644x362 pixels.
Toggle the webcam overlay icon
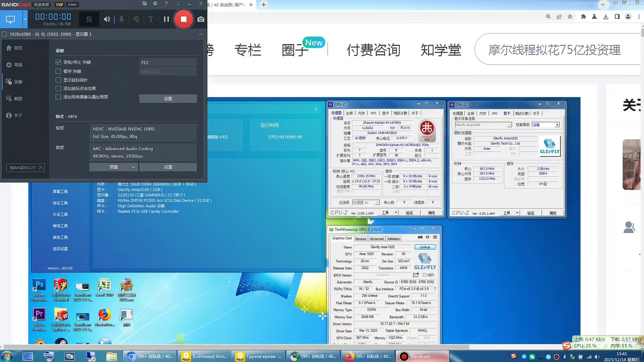(89, 19)
